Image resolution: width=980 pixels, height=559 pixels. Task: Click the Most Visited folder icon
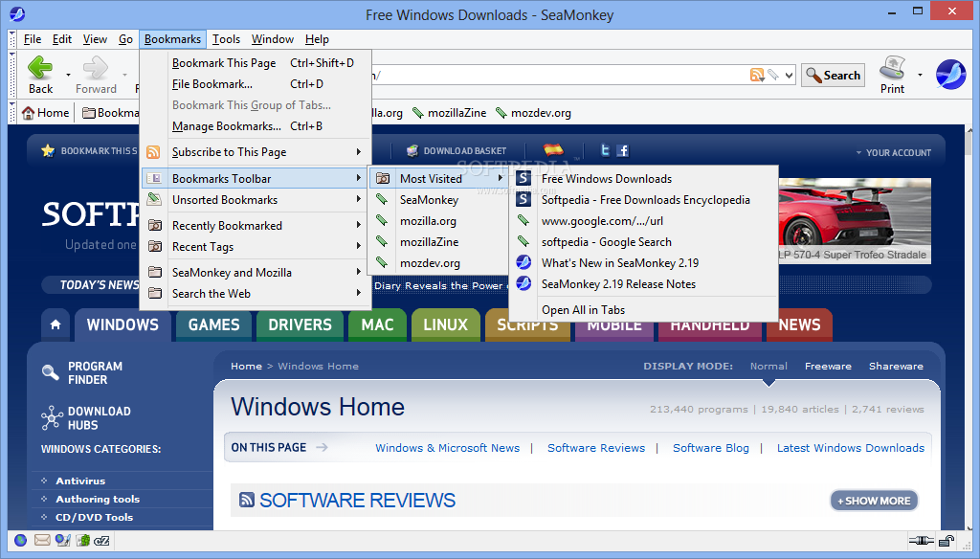pos(383,179)
